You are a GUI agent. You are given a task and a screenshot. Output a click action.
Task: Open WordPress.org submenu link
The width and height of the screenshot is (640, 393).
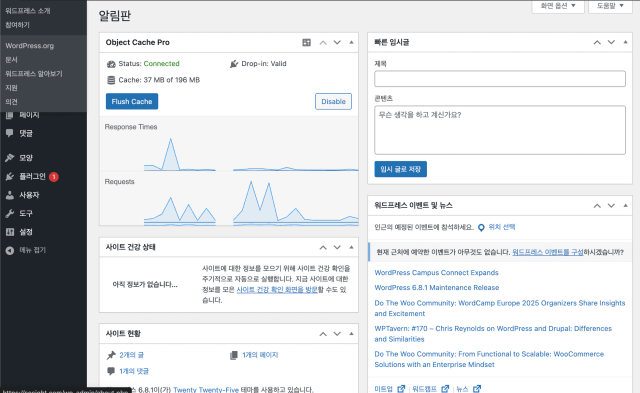[x=29, y=46]
